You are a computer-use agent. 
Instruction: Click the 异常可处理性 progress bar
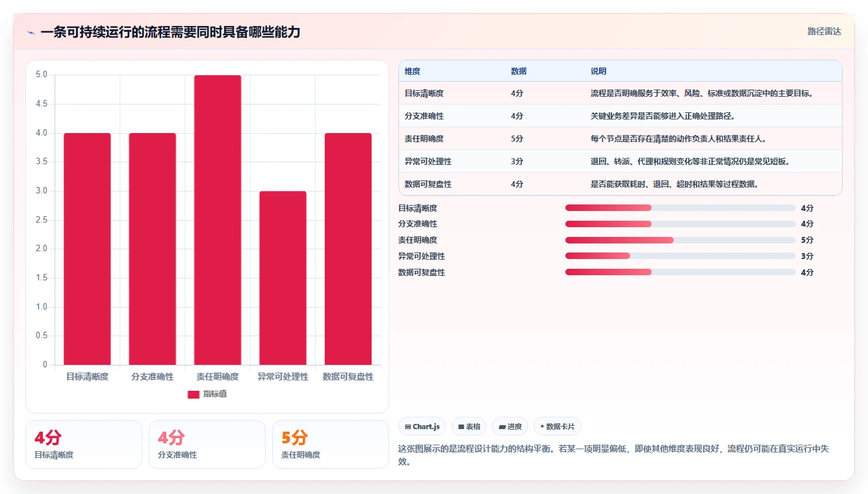point(680,256)
